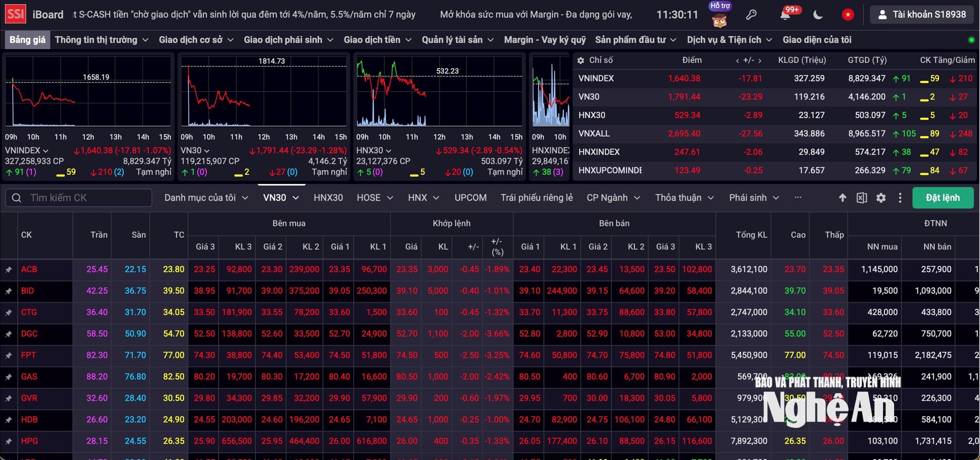Viewport: 980px width, 460px height.
Task: Toggle the pin for HPG row
Action: click(x=8, y=441)
